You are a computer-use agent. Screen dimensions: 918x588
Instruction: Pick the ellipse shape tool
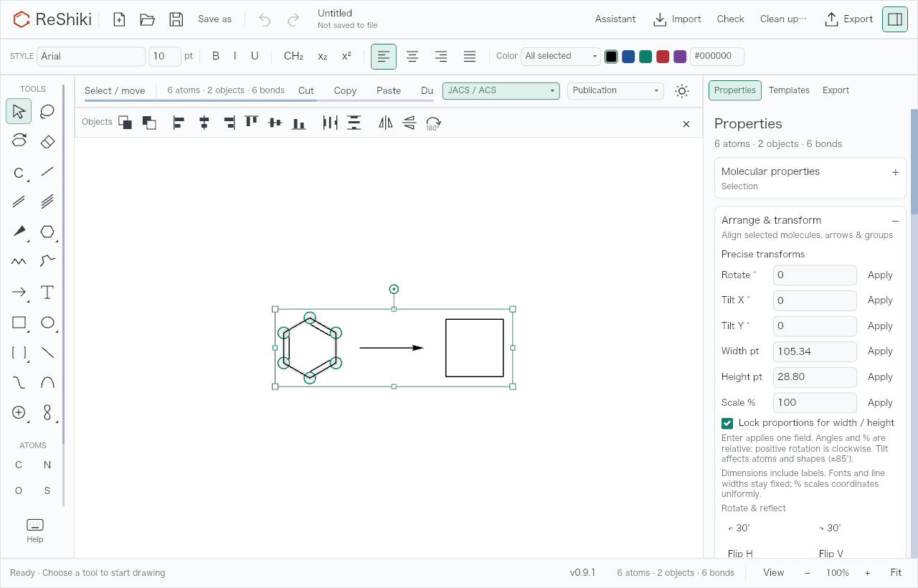click(47, 322)
